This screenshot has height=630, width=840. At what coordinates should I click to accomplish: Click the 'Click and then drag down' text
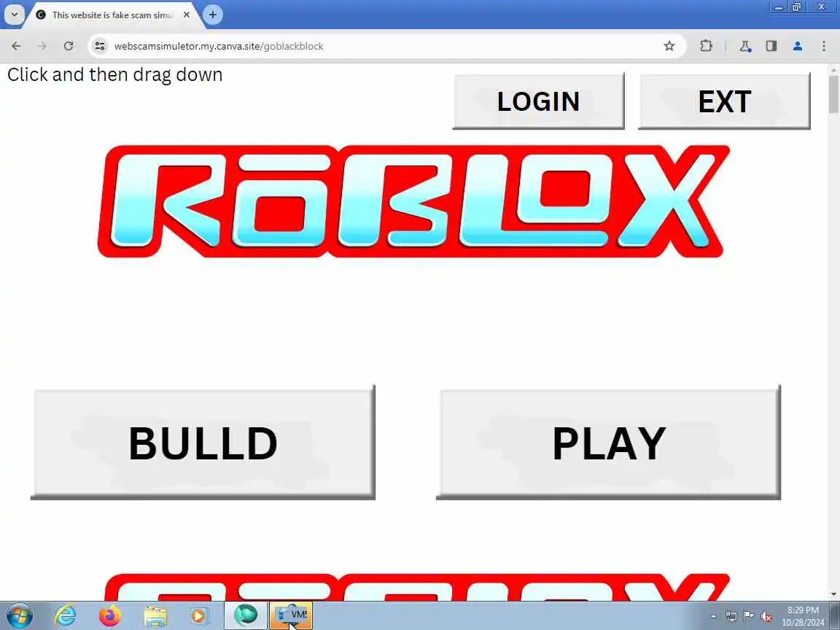pos(114,75)
